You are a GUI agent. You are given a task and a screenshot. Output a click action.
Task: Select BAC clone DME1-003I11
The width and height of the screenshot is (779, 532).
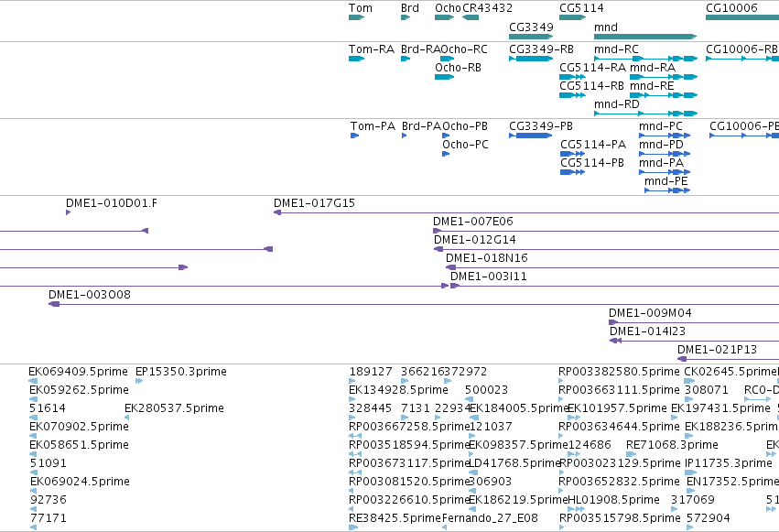point(614,286)
